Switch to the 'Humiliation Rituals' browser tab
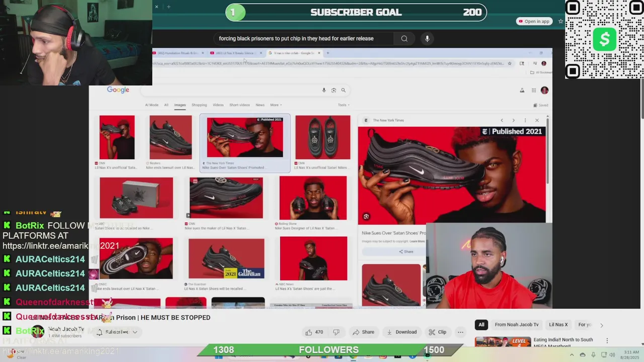644x362 pixels. [x=178, y=53]
